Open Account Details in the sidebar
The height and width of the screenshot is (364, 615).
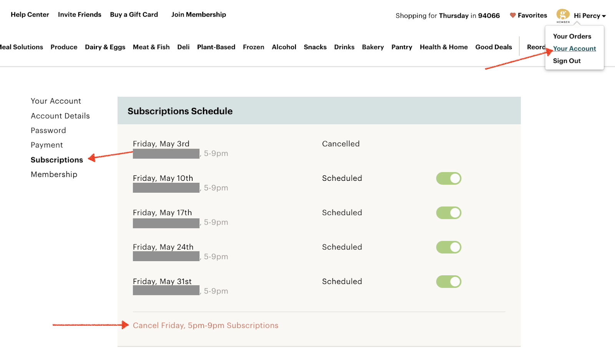click(x=60, y=116)
